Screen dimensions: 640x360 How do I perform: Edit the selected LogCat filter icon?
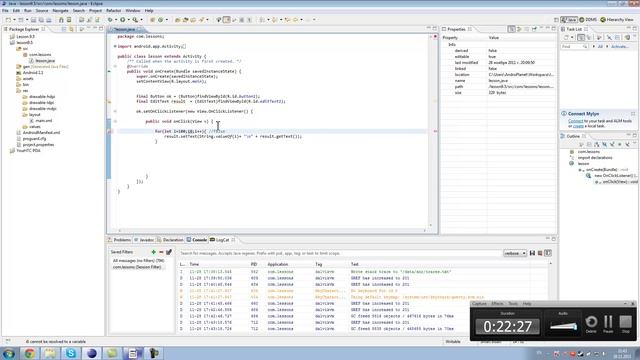169,252
